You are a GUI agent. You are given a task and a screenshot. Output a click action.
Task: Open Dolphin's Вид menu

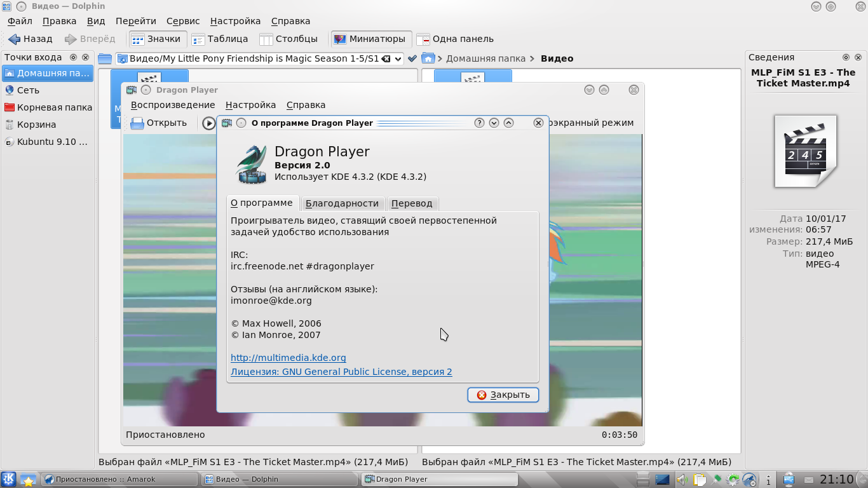tap(96, 21)
